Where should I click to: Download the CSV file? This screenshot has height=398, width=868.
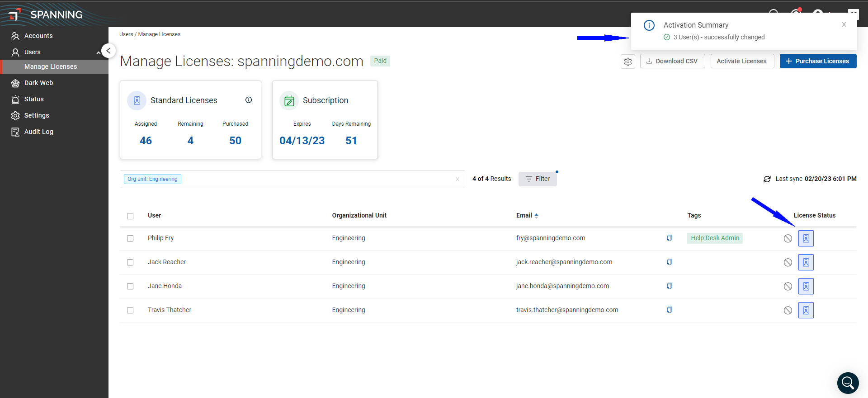(672, 61)
